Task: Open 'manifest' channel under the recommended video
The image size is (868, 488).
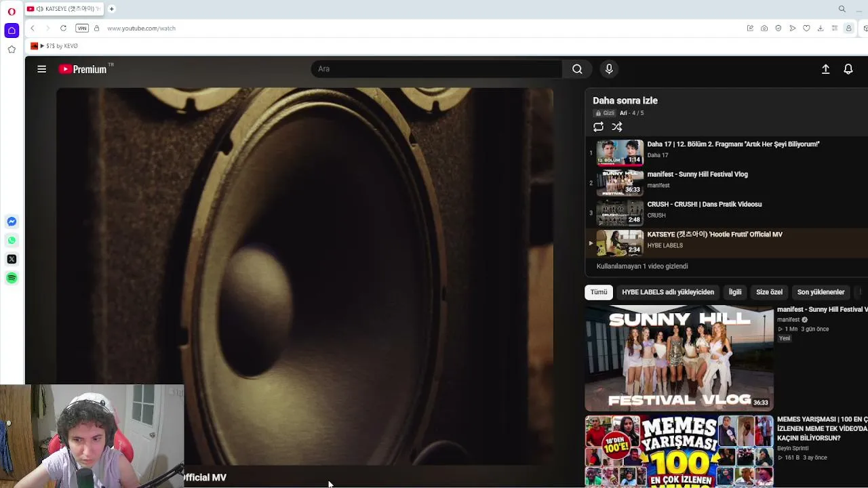Action: click(789, 320)
